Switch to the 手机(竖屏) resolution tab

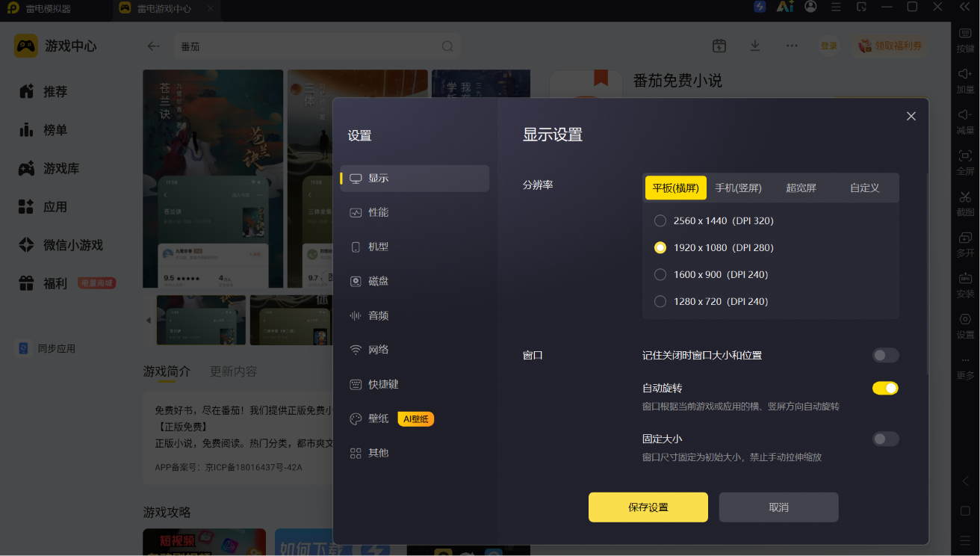click(x=738, y=188)
